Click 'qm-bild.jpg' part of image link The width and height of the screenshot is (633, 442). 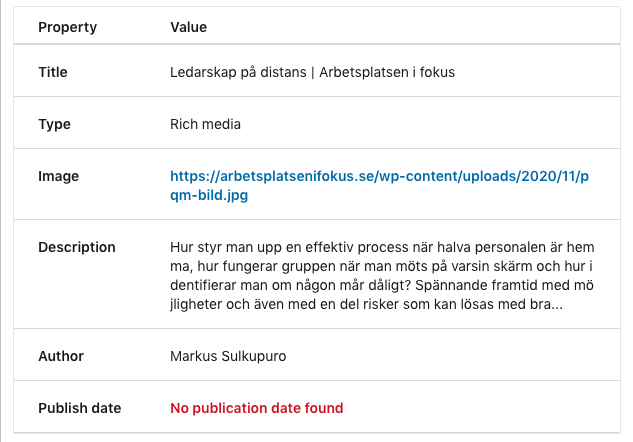point(209,195)
